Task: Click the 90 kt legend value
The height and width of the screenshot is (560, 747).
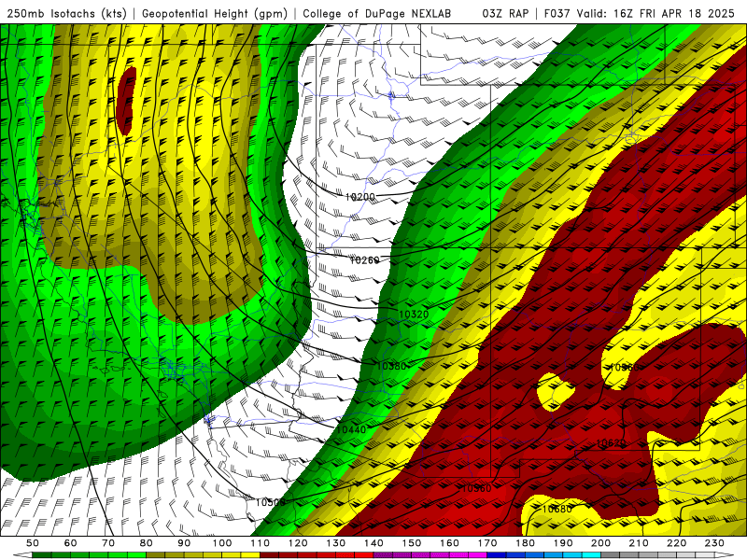Action: 184,543
